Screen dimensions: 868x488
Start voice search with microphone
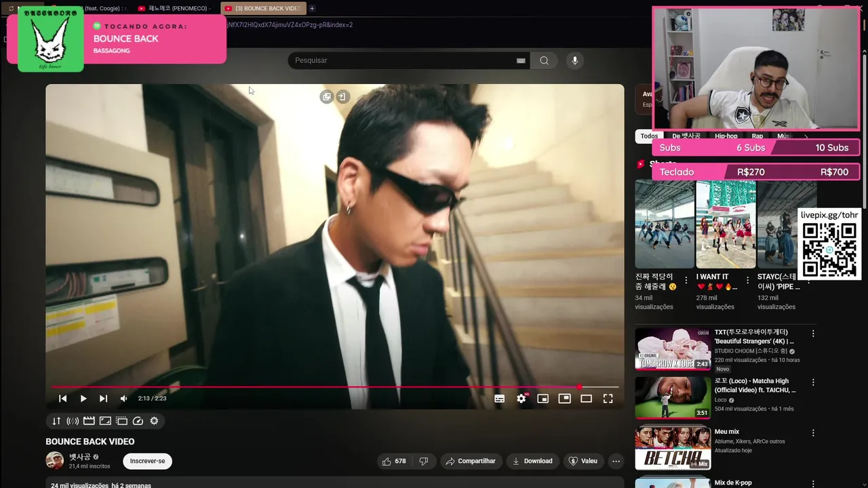coord(575,60)
